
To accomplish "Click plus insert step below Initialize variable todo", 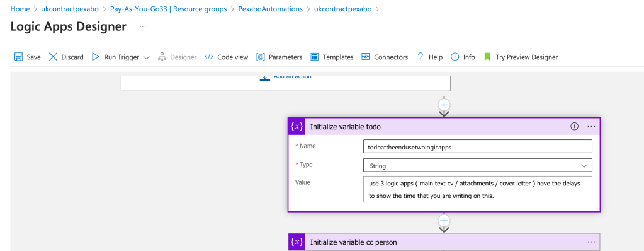I will [x=444, y=220].
